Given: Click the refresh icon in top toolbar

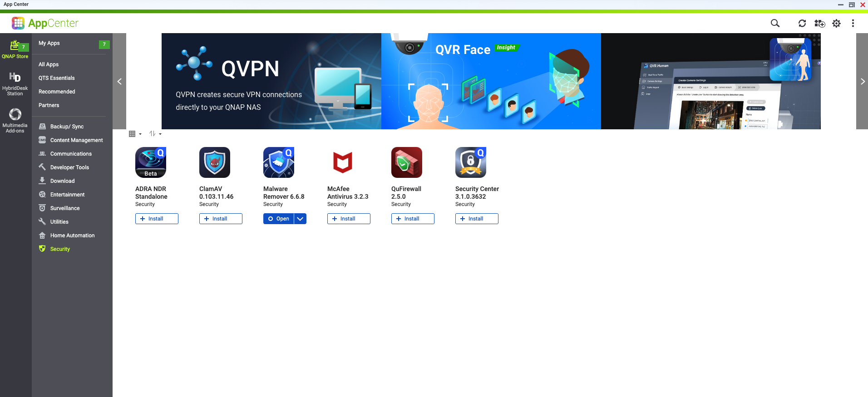Looking at the screenshot, I should (x=802, y=23).
